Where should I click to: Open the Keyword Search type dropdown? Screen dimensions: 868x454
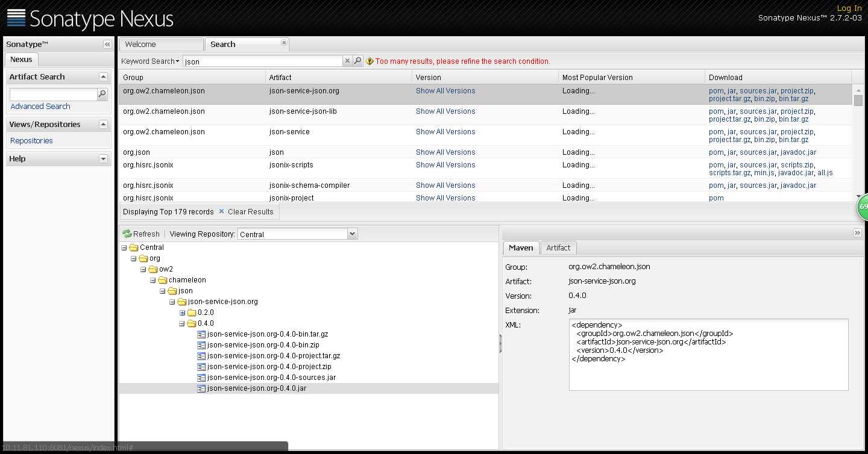[x=150, y=61]
